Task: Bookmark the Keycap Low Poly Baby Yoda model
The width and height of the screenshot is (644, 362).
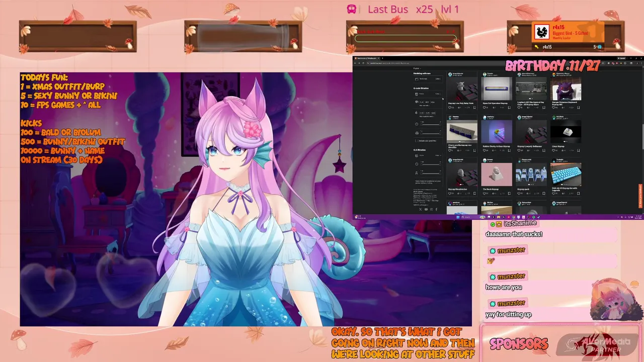Action: (474, 108)
